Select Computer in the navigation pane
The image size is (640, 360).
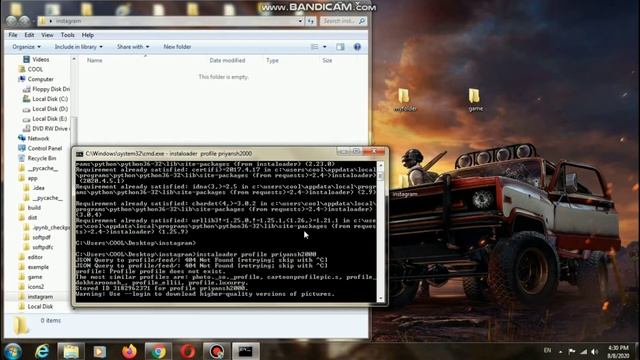[36, 79]
